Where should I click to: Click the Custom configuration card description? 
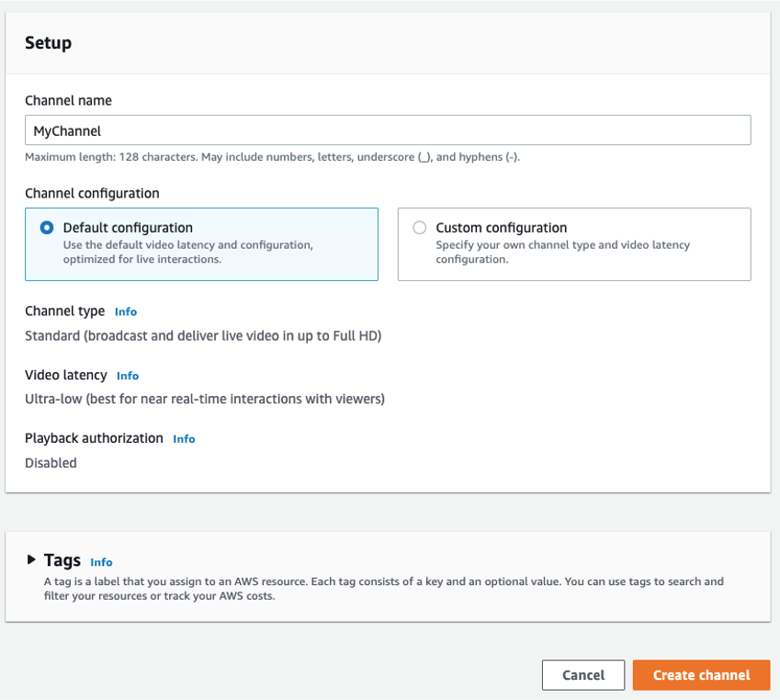pos(562,253)
